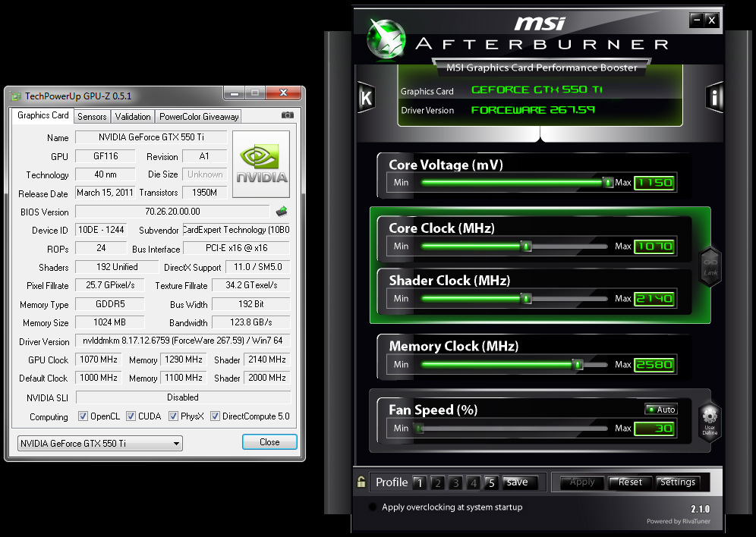Click the Core Clock slider handle

(527, 246)
